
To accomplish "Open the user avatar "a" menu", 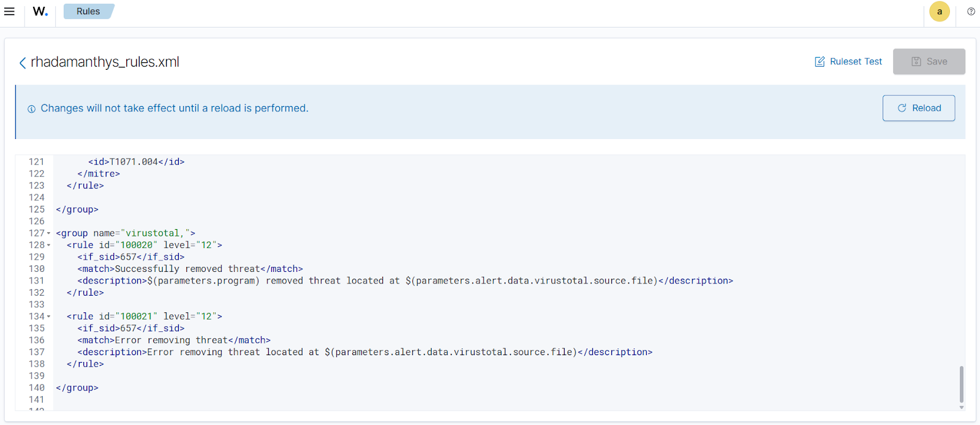I will click(939, 12).
